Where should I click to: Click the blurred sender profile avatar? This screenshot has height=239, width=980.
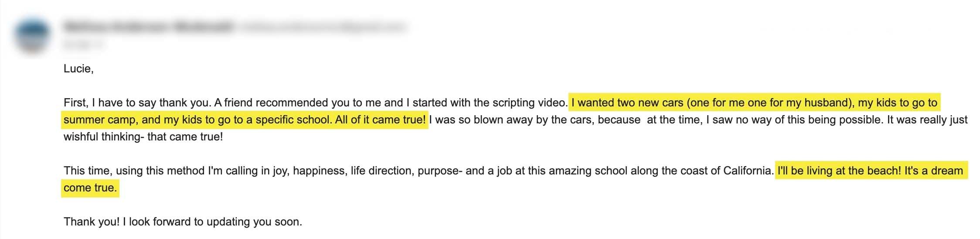(x=32, y=34)
